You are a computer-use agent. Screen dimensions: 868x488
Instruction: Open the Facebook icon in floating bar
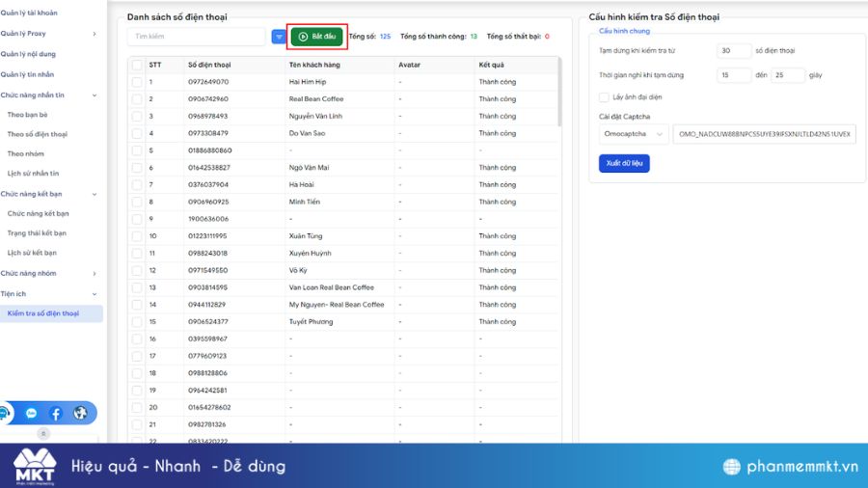click(x=56, y=413)
